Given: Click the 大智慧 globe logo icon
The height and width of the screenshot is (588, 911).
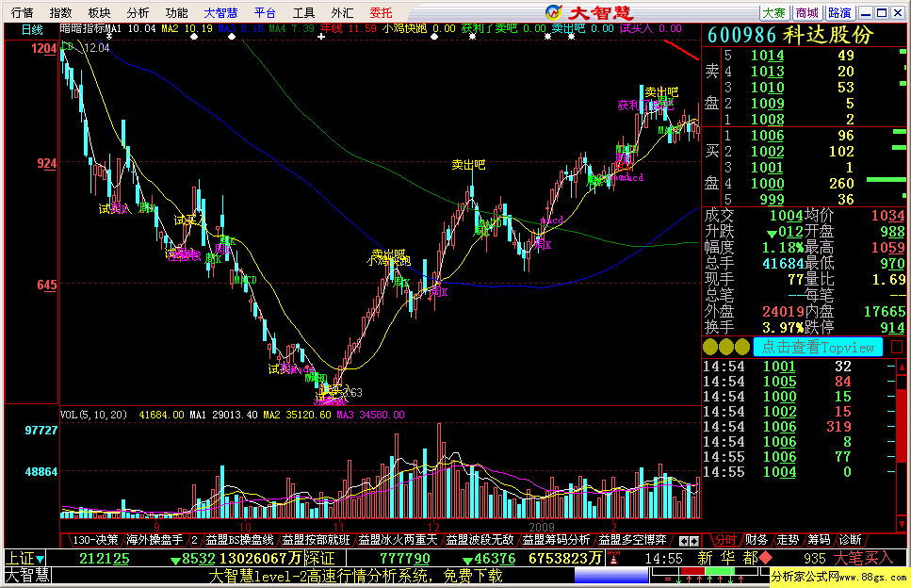Looking at the screenshot, I should [554, 12].
